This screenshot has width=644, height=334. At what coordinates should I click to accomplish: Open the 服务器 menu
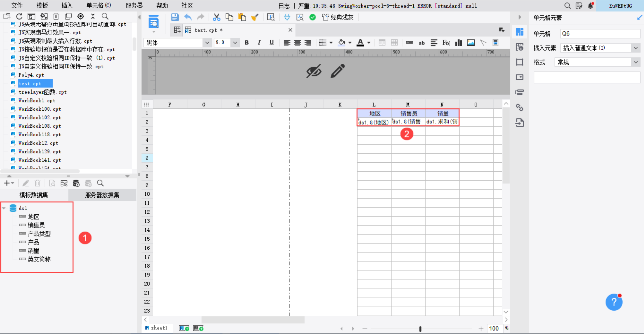tap(134, 6)
